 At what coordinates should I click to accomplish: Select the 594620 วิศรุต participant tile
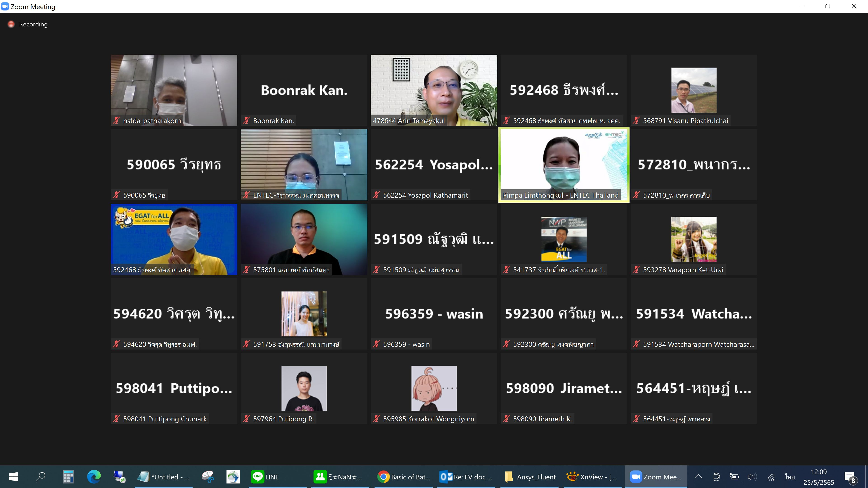tap(174, 314)
